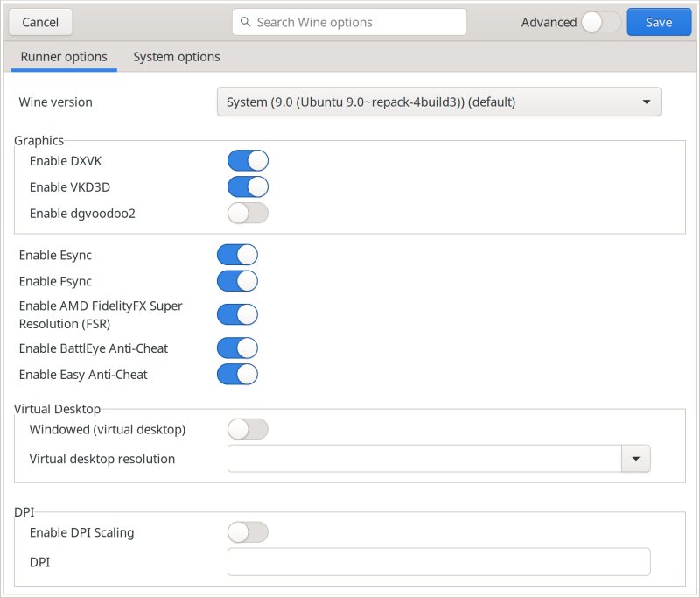The image size is (700, 598).
Task: Click the magnifier icon in search box
Action: pyautogui.click(x=246, y=22)
